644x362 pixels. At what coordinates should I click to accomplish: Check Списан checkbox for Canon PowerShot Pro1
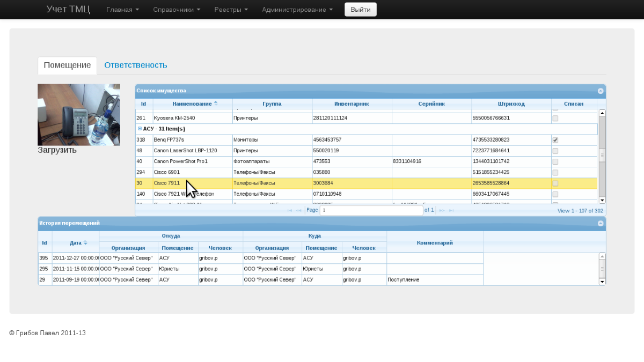[x=555, y=161]
